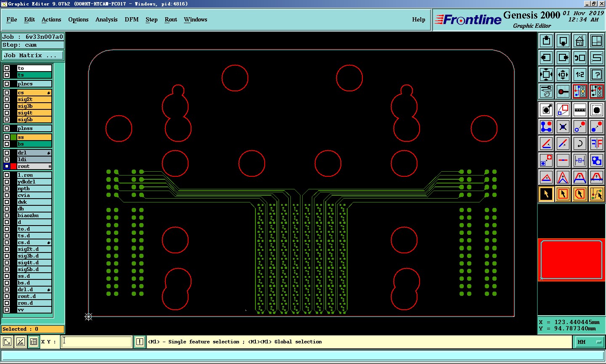Click the pan up view icon
The image size is (606, 364).
tap(546, 41)
